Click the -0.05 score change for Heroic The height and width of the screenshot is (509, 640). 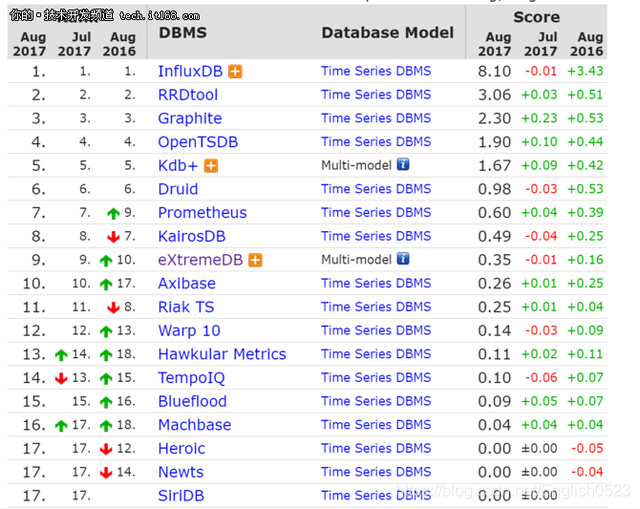click(587, 448)
